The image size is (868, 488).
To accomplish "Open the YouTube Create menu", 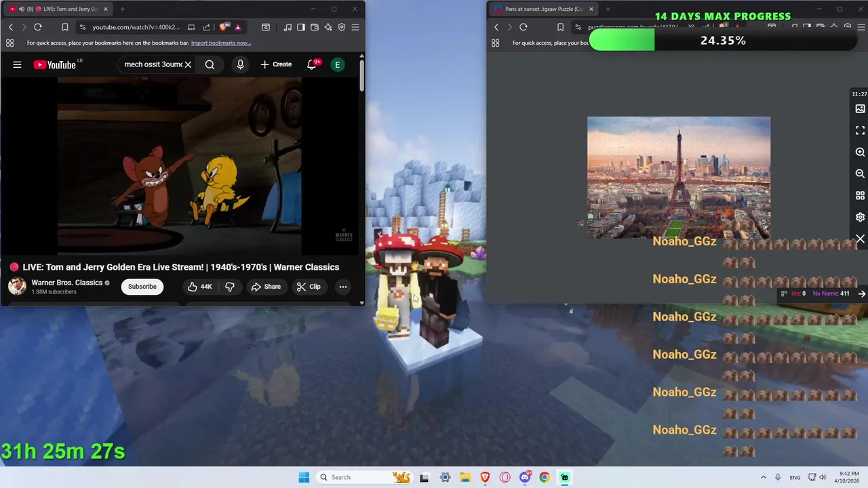I will (276, 64).
